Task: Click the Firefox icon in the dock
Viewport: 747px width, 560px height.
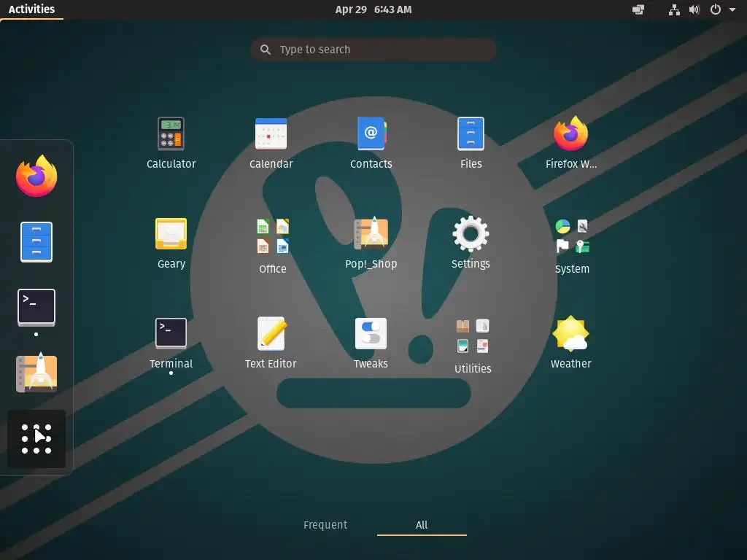Action: pyautogui.click(x=36, y=176)
